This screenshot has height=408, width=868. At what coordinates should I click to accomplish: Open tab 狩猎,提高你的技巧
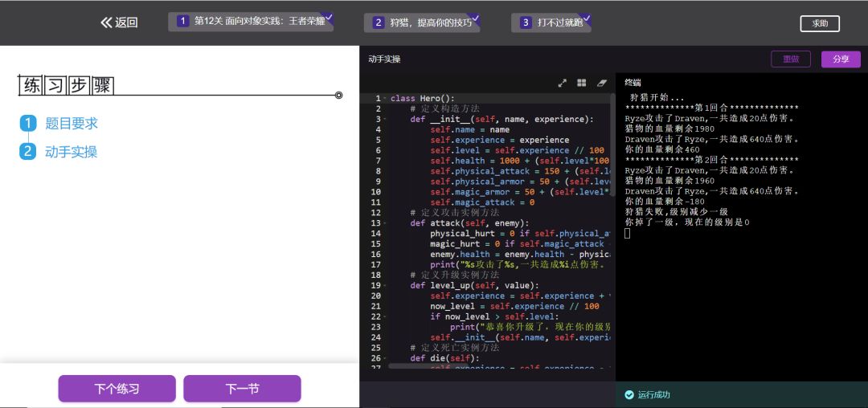[422, 22]
